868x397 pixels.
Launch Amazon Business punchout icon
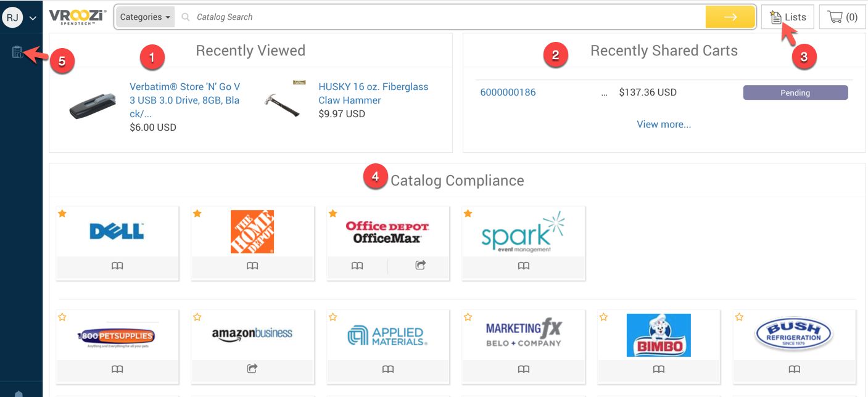(x=252, y=369)
